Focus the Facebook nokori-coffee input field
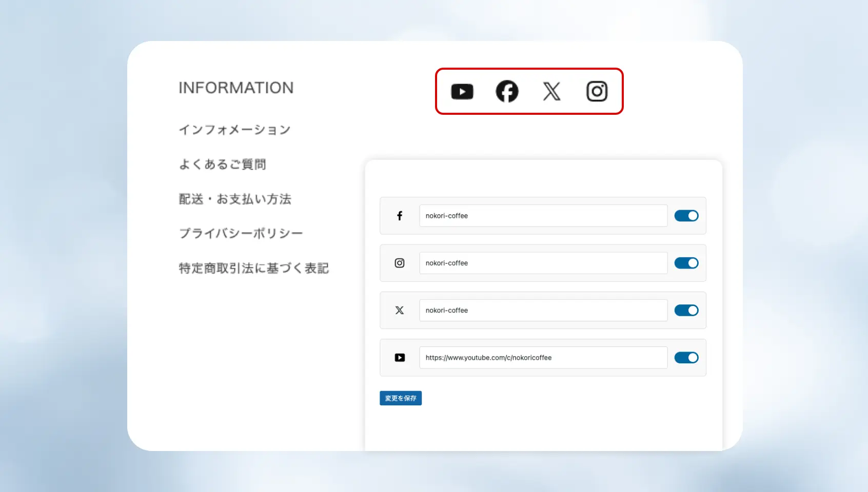This screenshot has width=868, height=492. coord(543,216)
